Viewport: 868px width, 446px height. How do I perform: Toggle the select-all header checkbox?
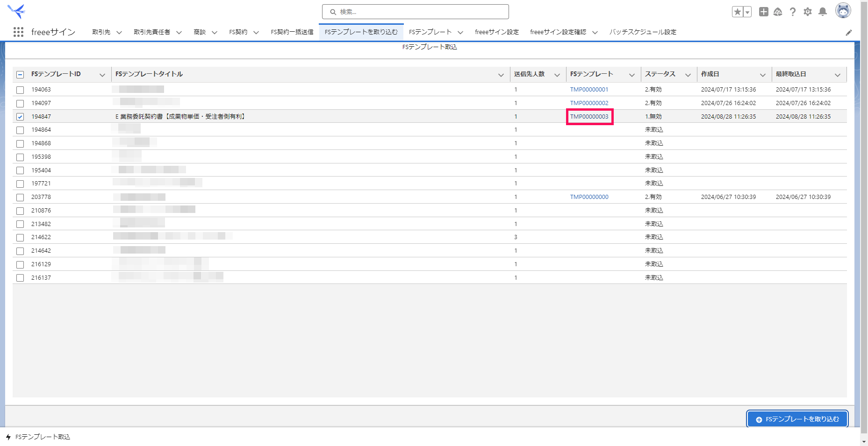[20, 75]
